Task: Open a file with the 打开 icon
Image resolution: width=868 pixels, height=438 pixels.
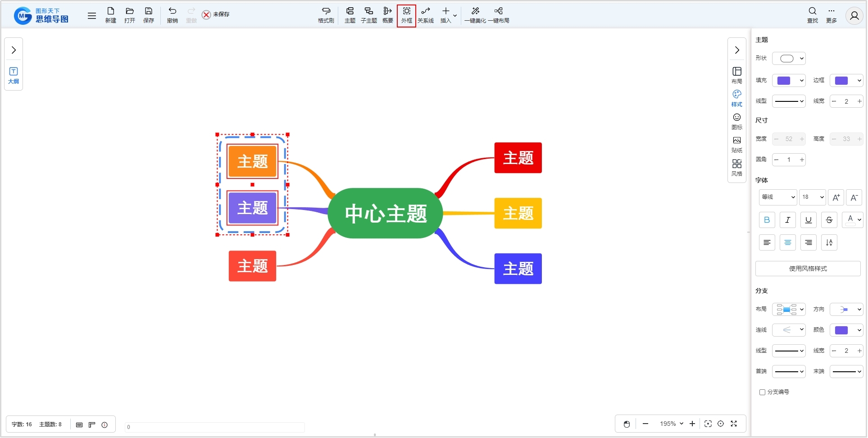Action: click(130, 15)
